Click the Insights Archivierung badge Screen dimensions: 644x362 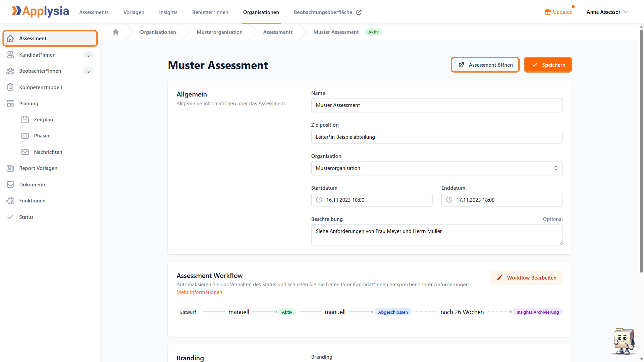537,312
